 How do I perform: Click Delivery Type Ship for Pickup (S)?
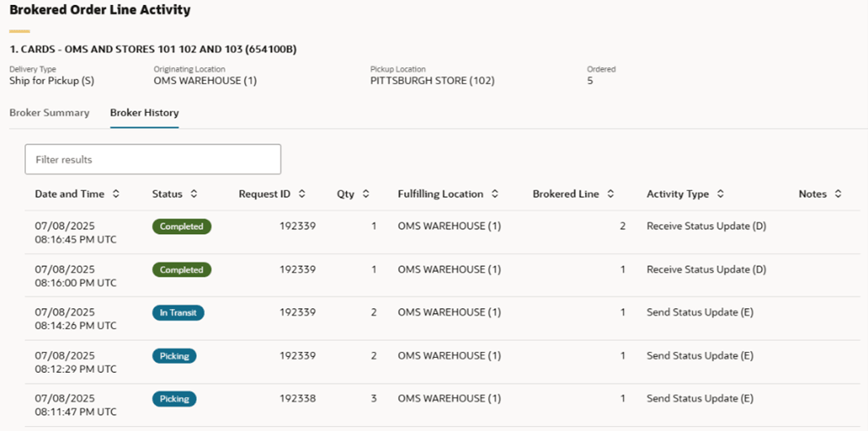(x=52, y=81)
